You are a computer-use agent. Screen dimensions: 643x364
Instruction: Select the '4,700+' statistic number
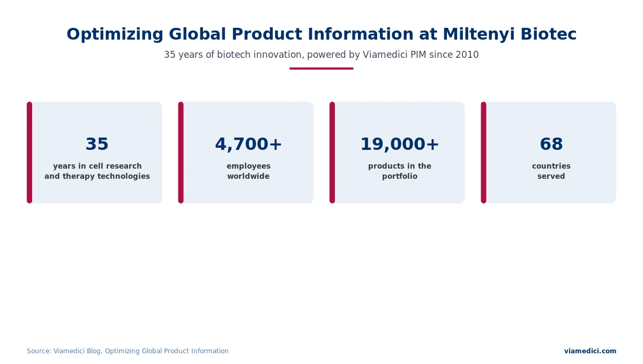click(x=249, y=145)
